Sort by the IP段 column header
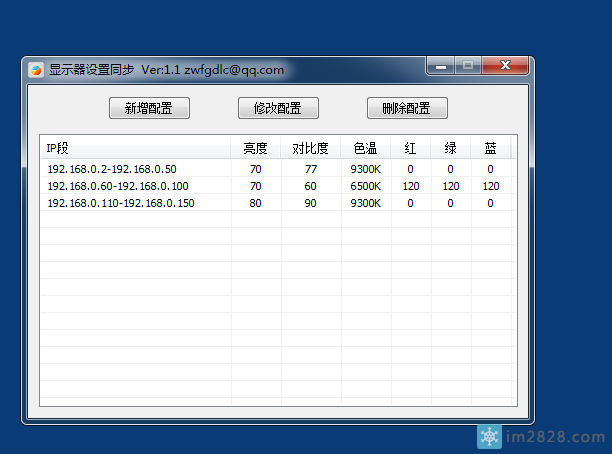This screenshot has height=454, width=612. click(x=135, y=148)
